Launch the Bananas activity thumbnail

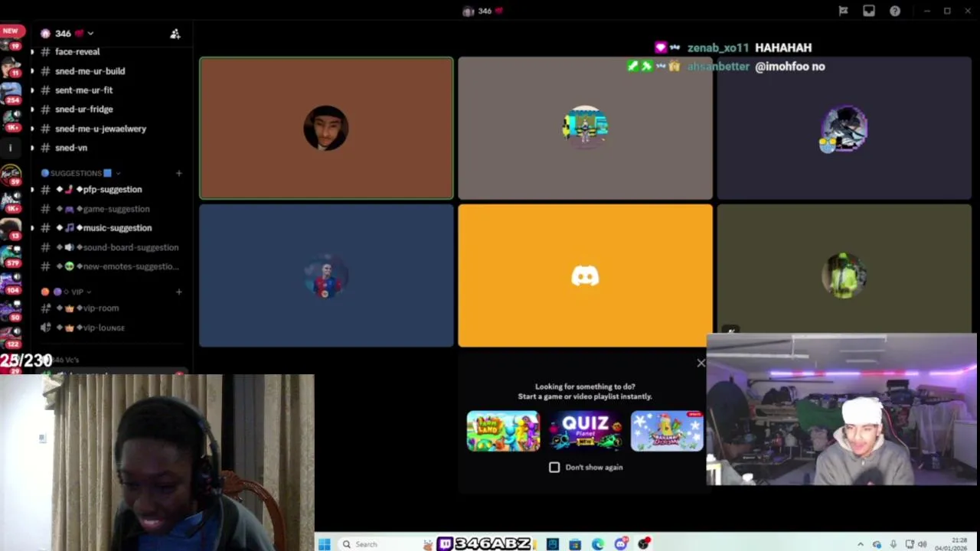tap(667, 431)
